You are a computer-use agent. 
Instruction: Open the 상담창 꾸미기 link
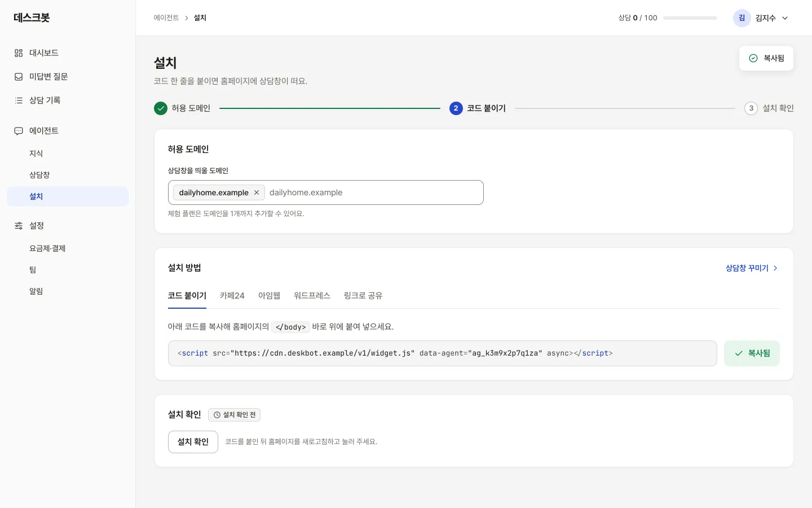752,268
